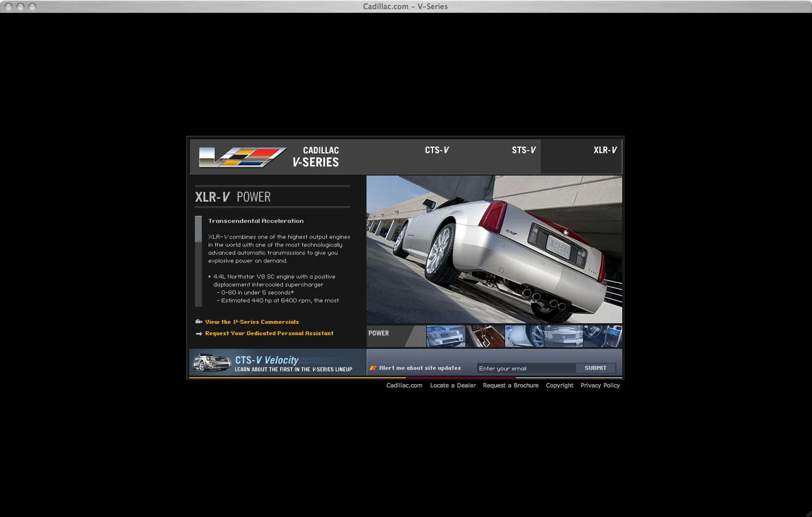Go to Cadillac.com footer link

(x=404, y=385)
